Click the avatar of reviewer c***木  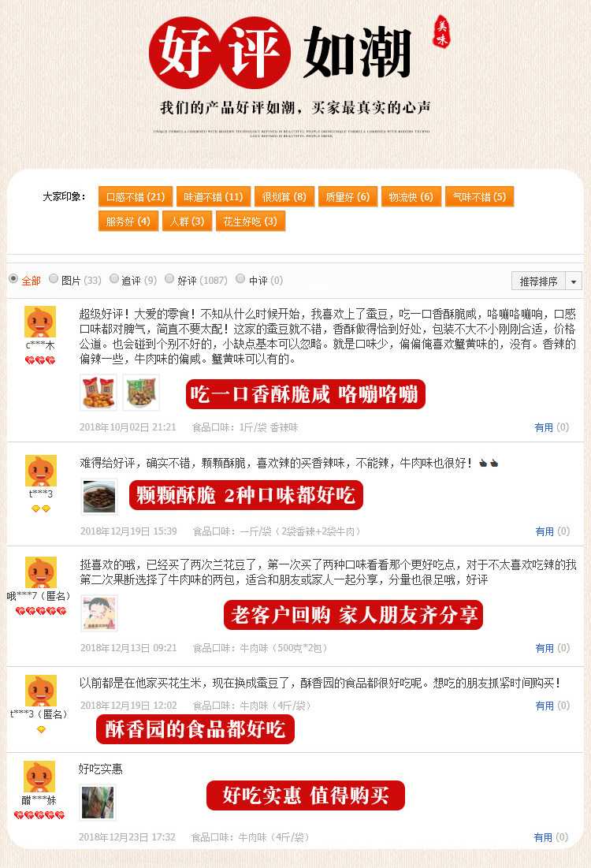[x=40, y=322]
